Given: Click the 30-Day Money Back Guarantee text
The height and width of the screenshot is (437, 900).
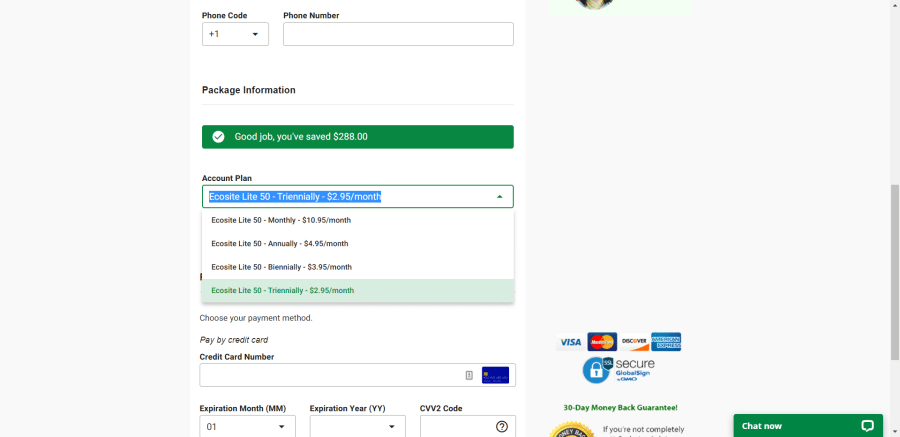Looking at the screenshot, I should click(x=620, y=408).
